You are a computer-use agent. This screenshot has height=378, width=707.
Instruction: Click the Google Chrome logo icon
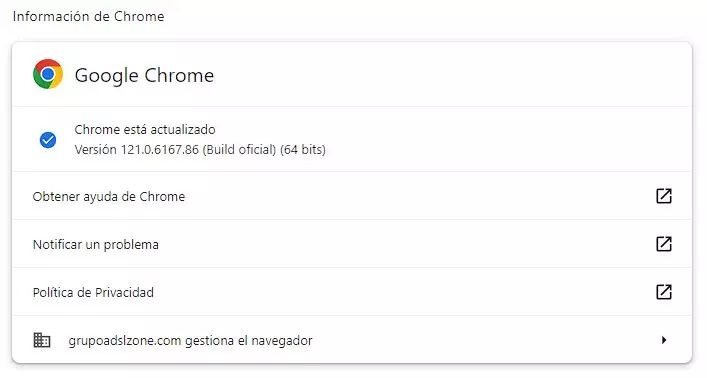coord(48,74)
